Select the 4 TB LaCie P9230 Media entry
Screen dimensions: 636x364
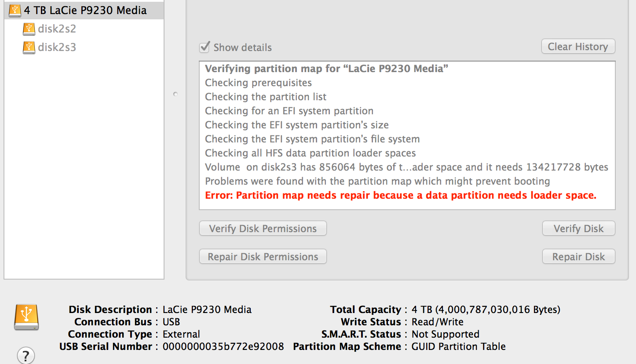coord(85,10)
